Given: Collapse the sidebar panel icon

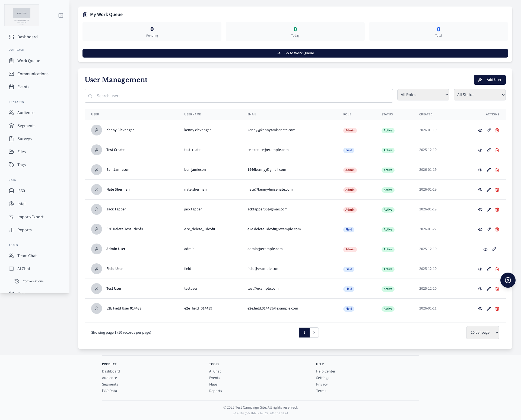Looking at the screenshot, I should coord(61,15).
